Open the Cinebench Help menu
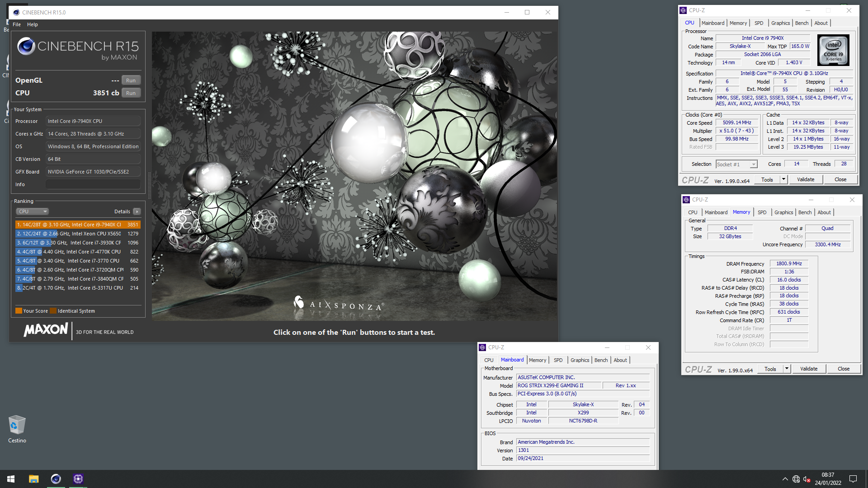The height and width of the screenshot is (488, 868). (33, 24)
